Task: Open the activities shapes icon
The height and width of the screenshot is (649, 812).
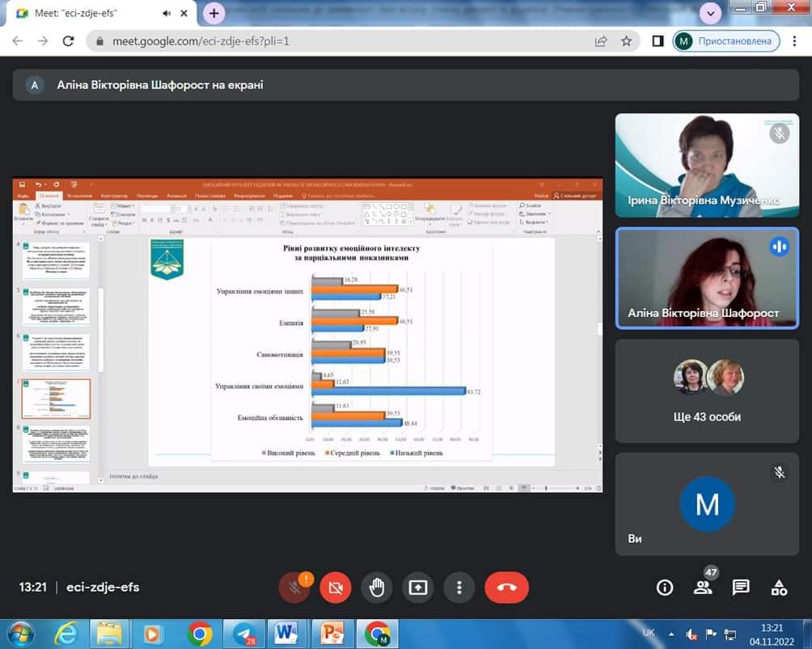Action: (779, 588)
